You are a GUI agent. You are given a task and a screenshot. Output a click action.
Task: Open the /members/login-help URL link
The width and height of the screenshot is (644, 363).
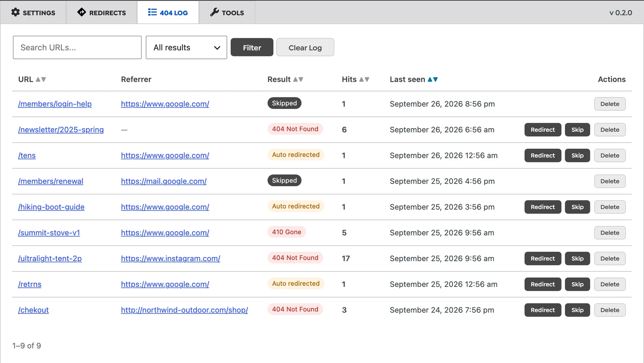(55, 104)
